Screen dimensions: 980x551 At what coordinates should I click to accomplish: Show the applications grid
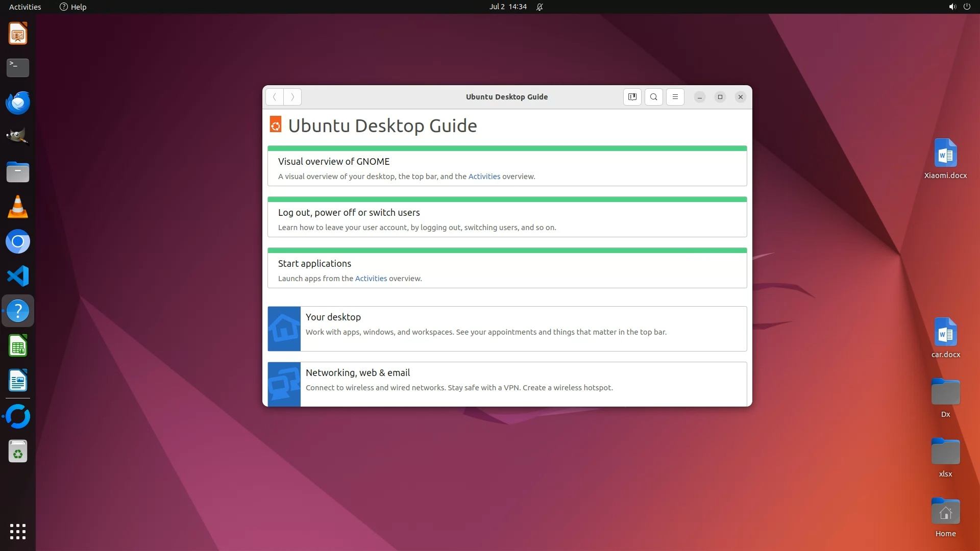(18, 531)
